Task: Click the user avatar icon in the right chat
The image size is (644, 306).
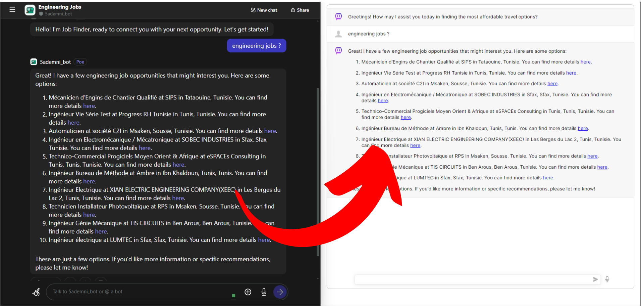Action: pyautogui.click(x=338, y=34)
